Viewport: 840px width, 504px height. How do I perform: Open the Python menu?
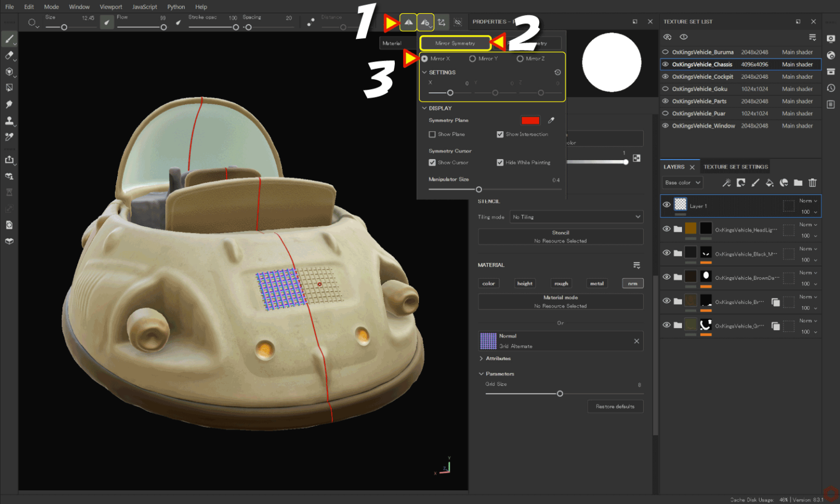tap(176, 7)
